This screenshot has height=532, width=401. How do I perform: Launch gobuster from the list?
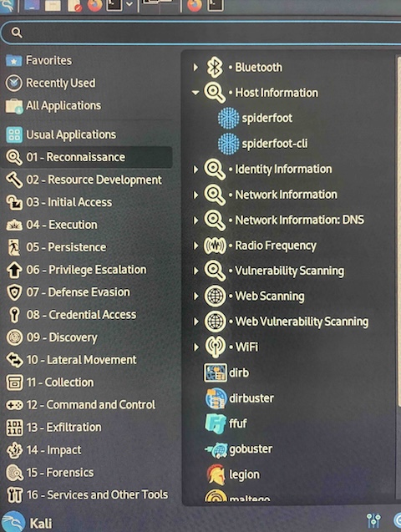point(239,449)
